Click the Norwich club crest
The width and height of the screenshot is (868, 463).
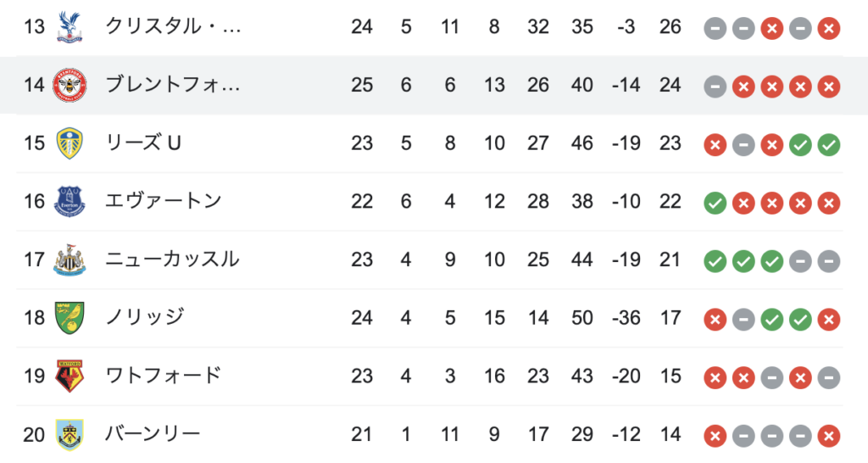click(70, 317)
